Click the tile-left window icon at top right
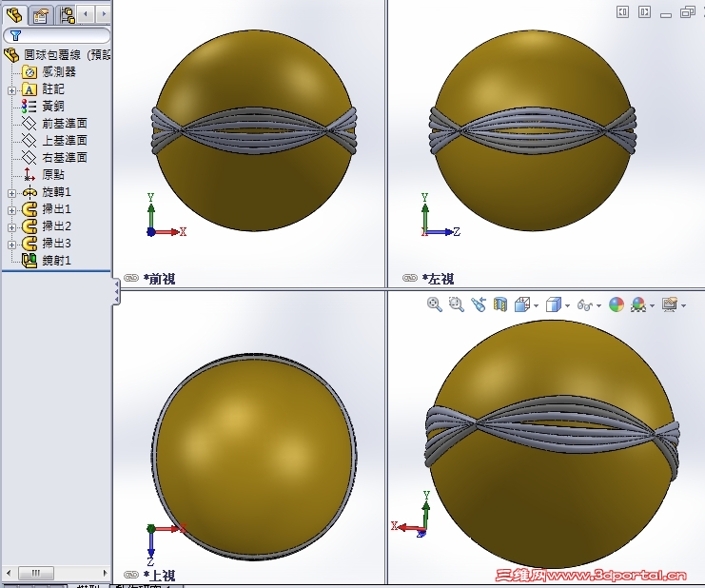705x588 pixels. (623, 12)
